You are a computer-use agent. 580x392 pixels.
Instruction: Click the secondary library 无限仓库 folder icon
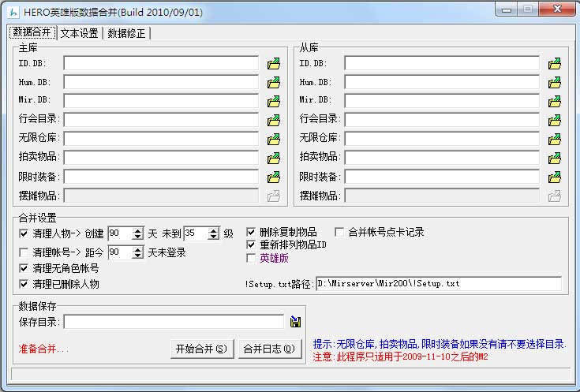click(555, 140)
